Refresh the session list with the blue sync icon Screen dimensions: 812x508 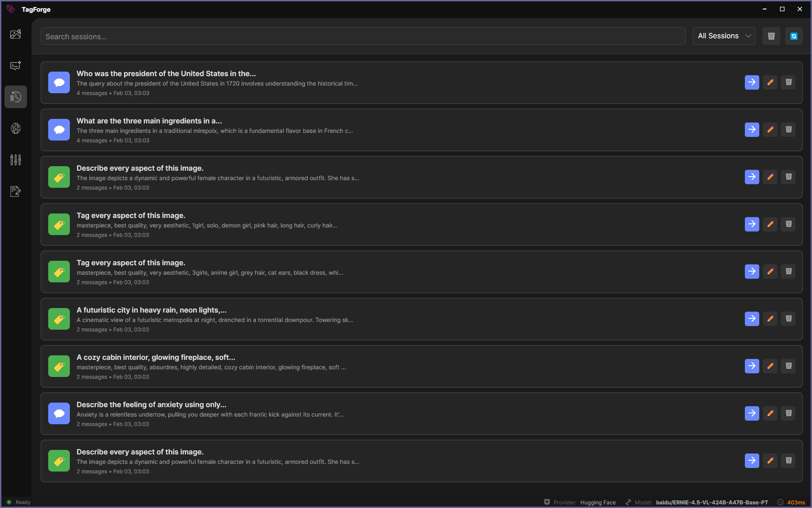[x=794, y=36]
